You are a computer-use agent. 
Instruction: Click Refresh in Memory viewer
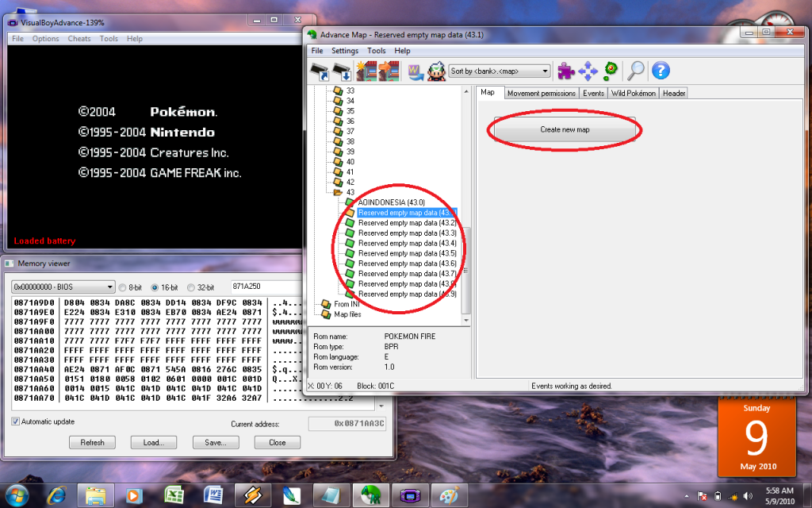coord(92,443)
